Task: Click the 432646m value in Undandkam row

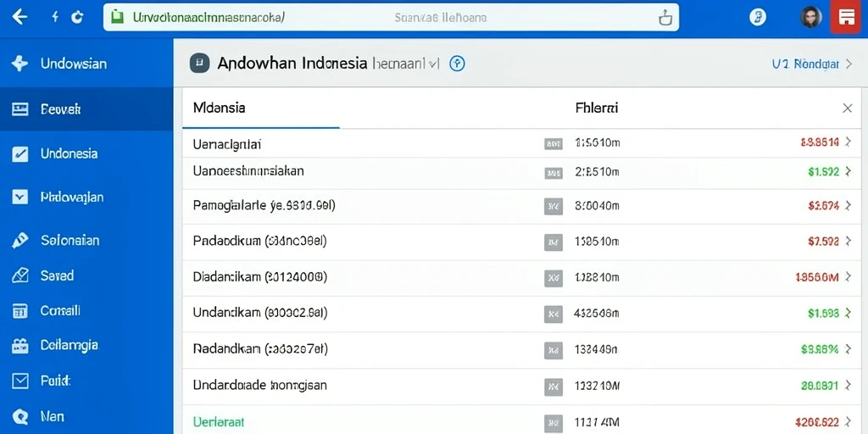Action: [596, 314]
